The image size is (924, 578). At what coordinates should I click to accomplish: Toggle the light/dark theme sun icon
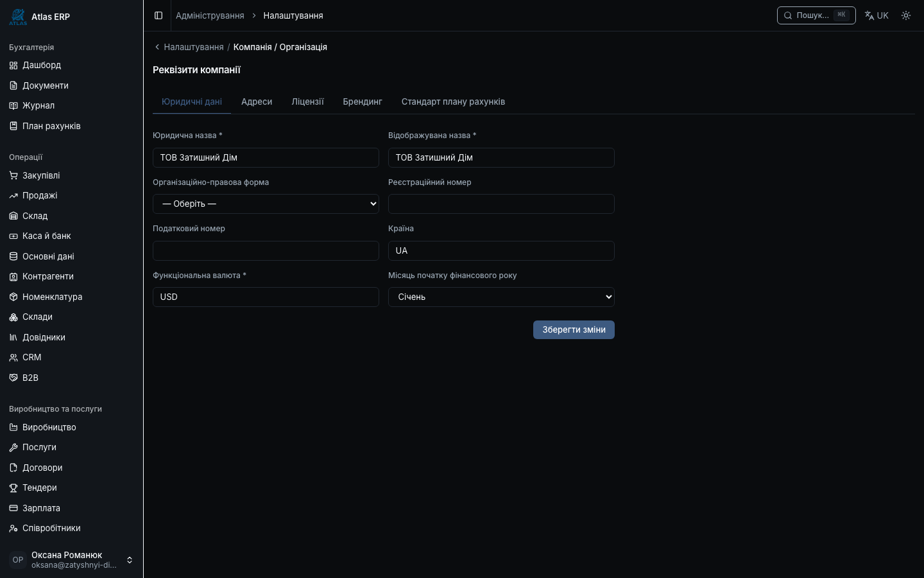pos(906,15)
